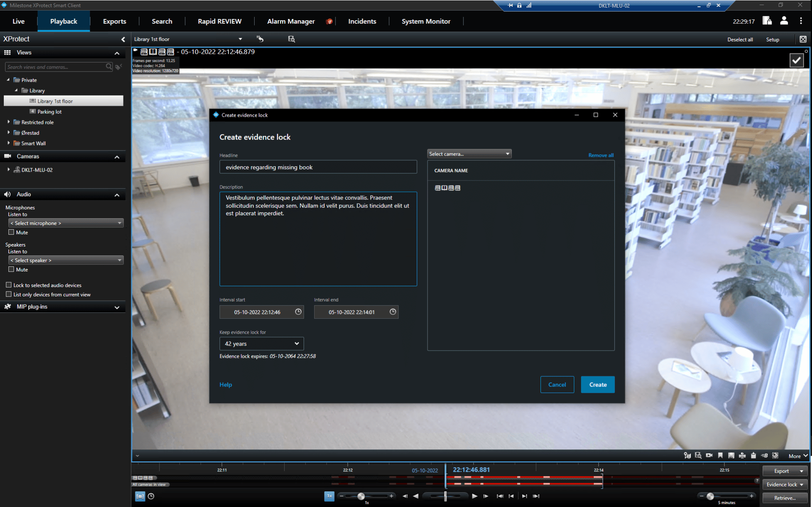The image size is (812, 507).
Task: Switch to the Live tab
Action: pos(18,21)
